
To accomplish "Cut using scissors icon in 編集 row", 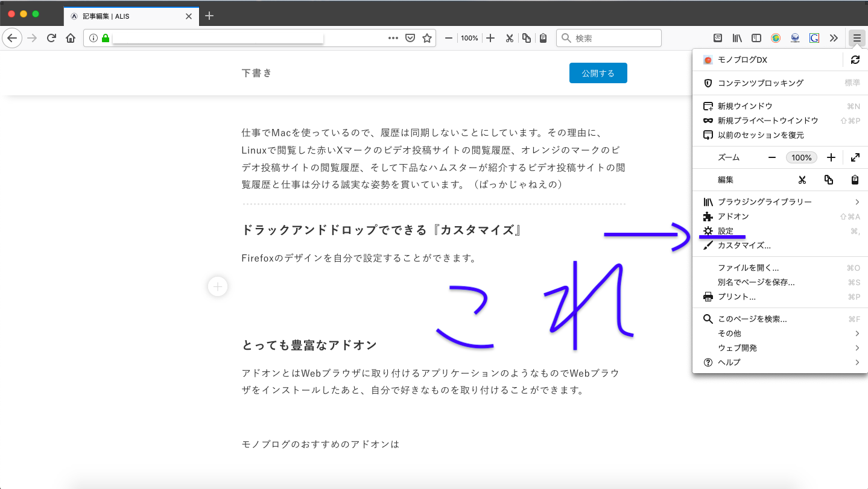I will [x=802, y=180].
